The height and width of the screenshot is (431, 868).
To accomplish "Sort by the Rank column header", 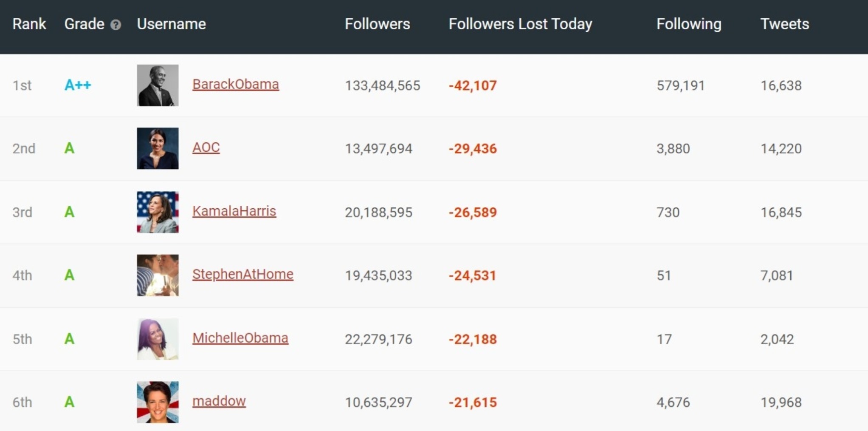I will click(x=29, y=24).
